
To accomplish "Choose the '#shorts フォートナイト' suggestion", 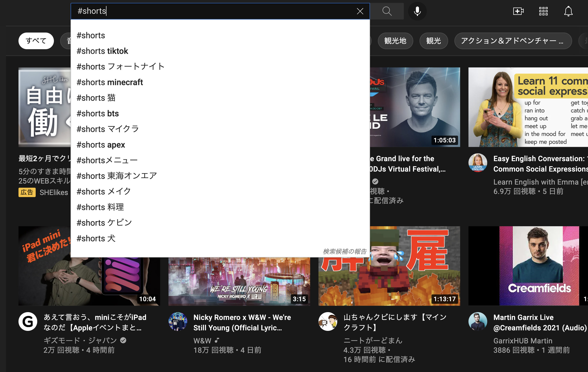I will [220, 67].
